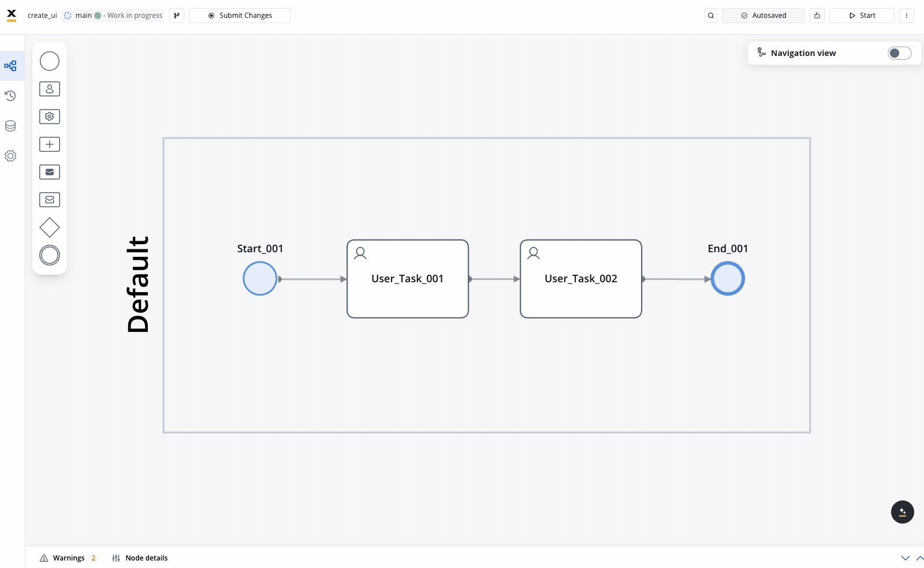924x568 pixels.
Task: Select the End_001 event circle
Action: (728, 278)
